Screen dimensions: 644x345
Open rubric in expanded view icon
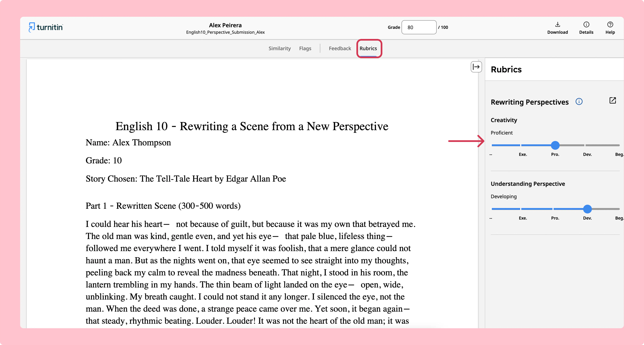[612, 101]
